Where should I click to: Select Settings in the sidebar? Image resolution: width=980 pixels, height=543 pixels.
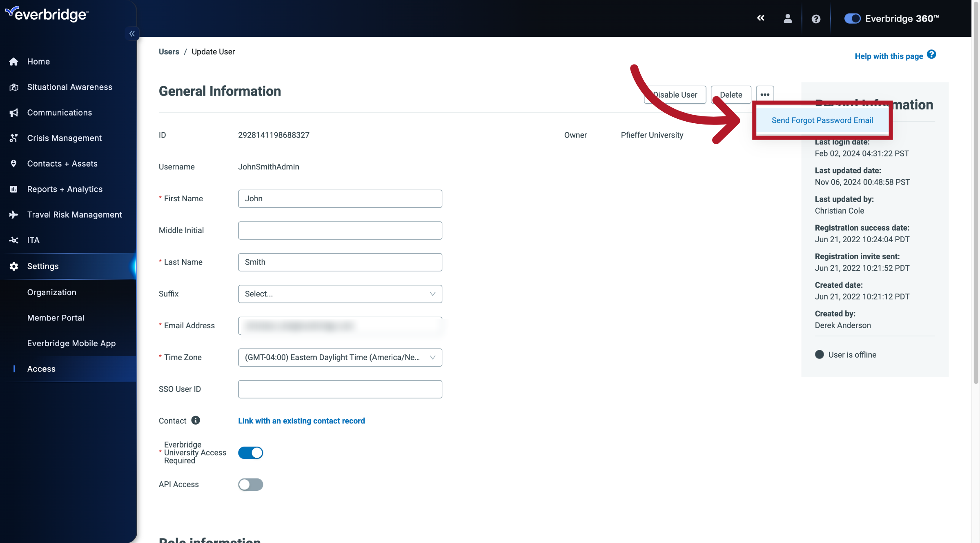coord(68,266)
